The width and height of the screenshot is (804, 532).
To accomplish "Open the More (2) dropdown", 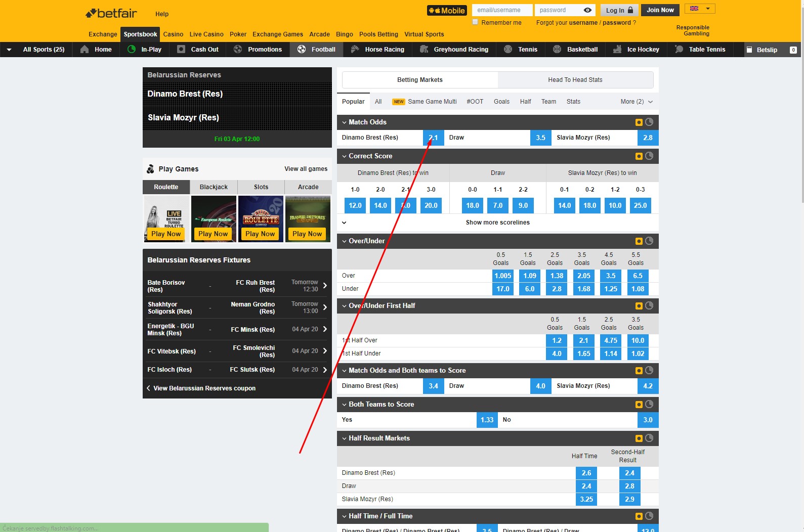I will click(637, 102).
